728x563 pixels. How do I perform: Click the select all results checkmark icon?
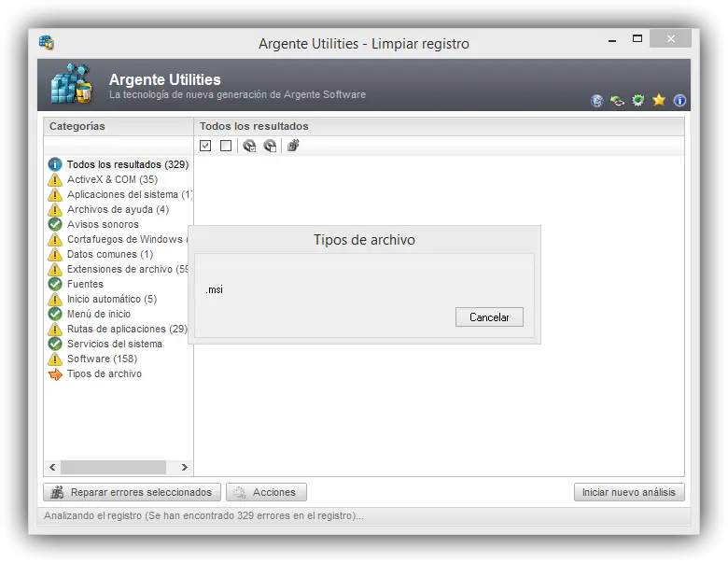pos(205,146)
